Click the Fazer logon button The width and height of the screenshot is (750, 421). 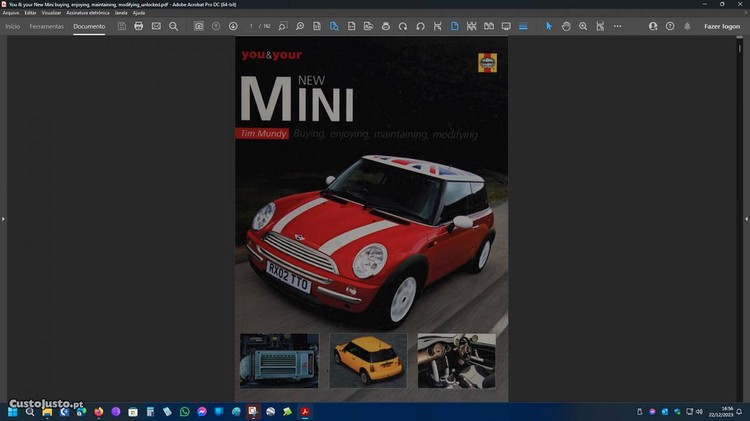722,26
